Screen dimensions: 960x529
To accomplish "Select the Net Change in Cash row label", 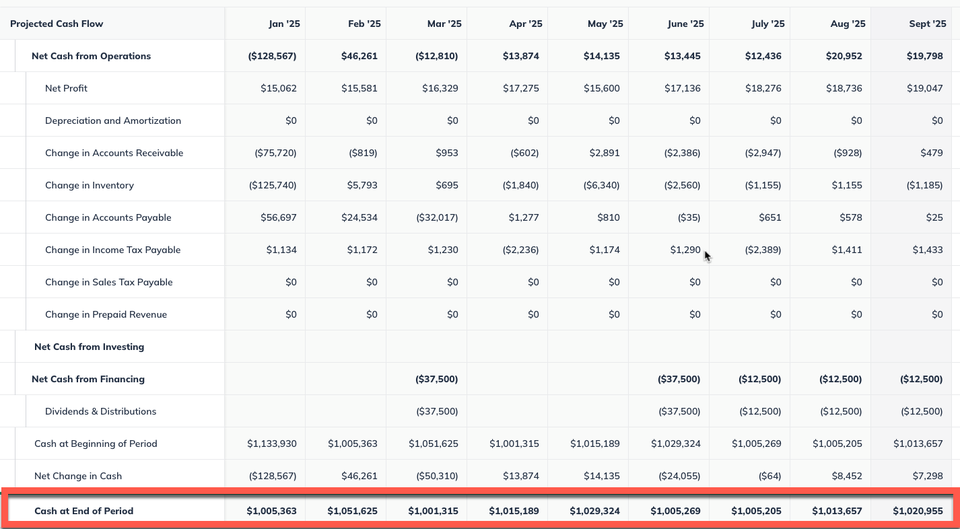I will 78,476.
